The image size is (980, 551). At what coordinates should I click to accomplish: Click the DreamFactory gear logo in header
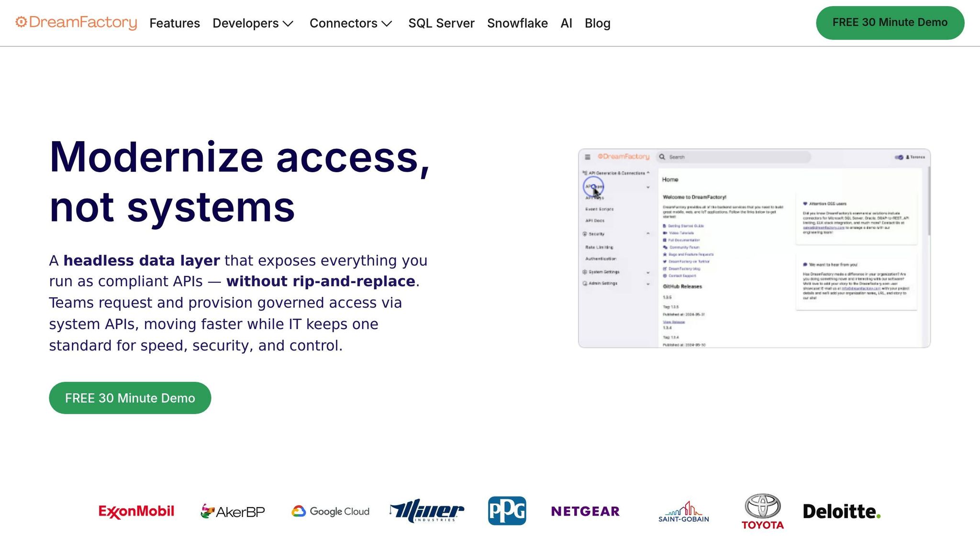[21, 22]
